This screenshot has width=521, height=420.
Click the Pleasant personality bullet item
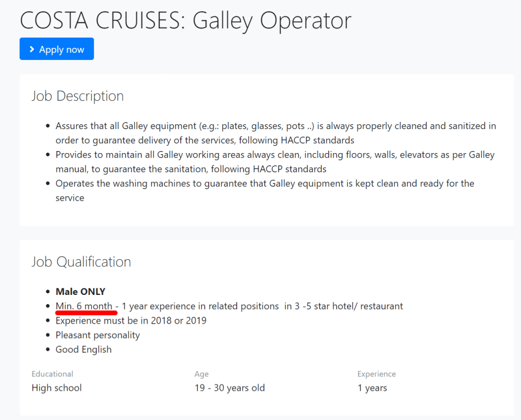coord(98,335)
